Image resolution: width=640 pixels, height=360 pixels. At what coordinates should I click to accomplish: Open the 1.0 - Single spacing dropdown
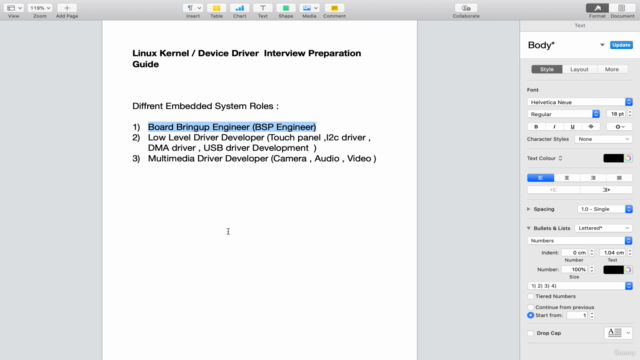click(605, 209)
